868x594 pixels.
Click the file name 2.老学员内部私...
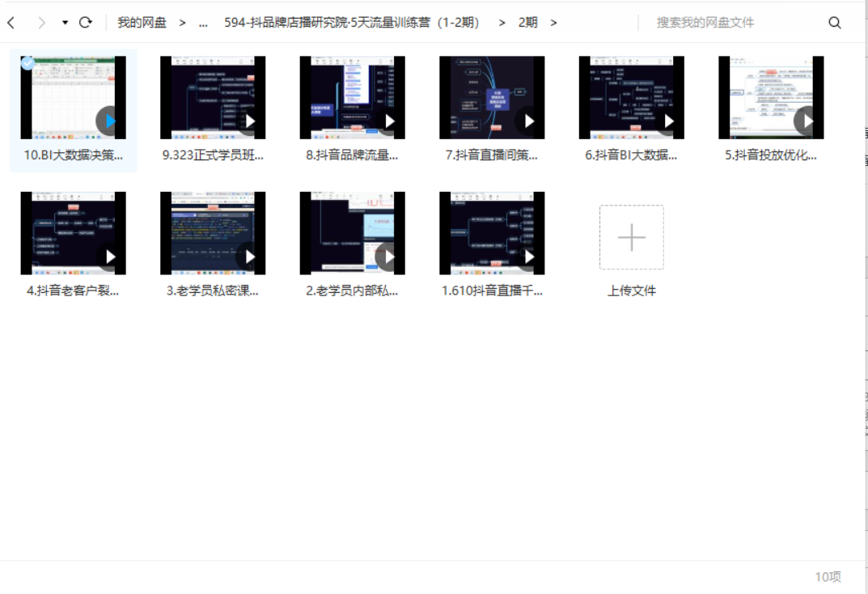tap(352, 291)
